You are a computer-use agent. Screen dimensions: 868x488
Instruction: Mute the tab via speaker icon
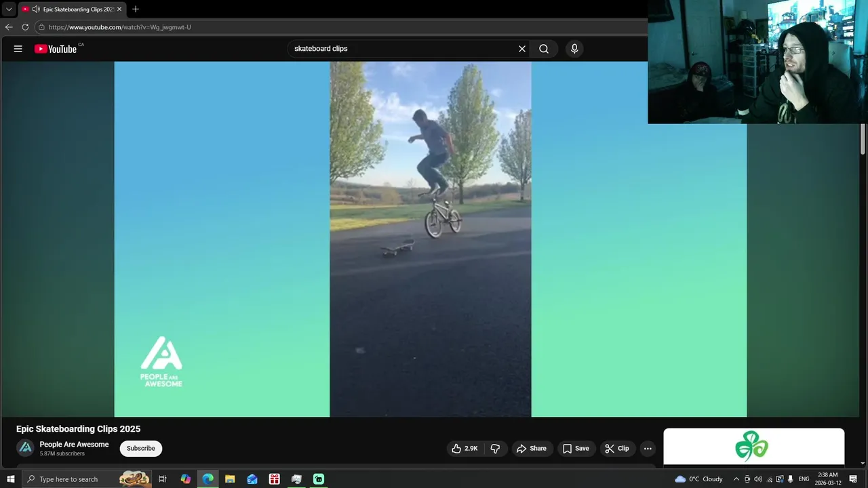35,9
